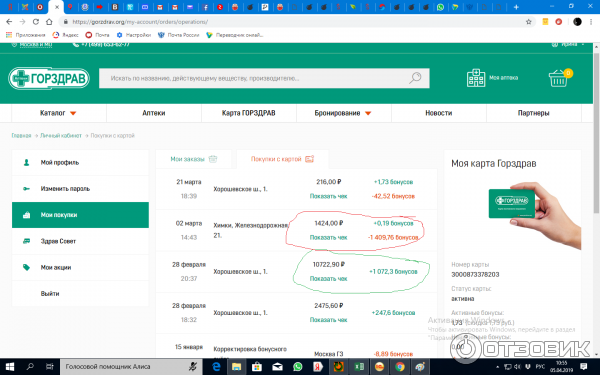Click the Личный кабинет breadcrumb link

point(61,135)
